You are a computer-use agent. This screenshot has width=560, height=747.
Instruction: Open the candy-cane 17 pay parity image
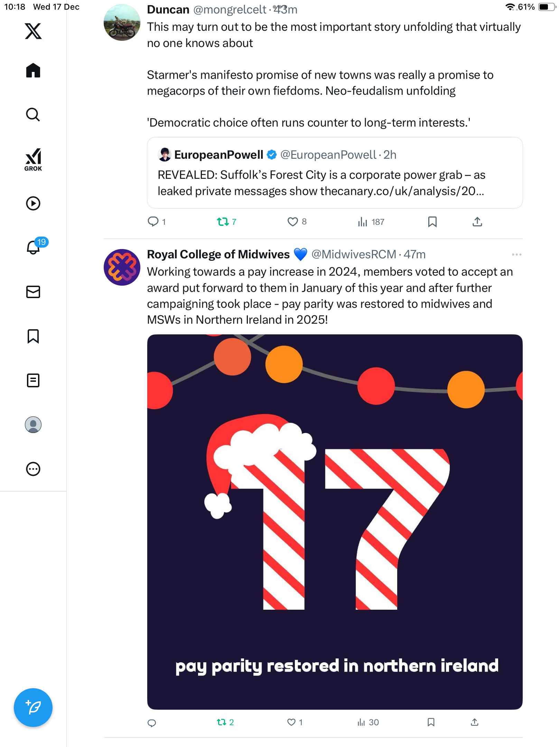click(x=335, y=522)
